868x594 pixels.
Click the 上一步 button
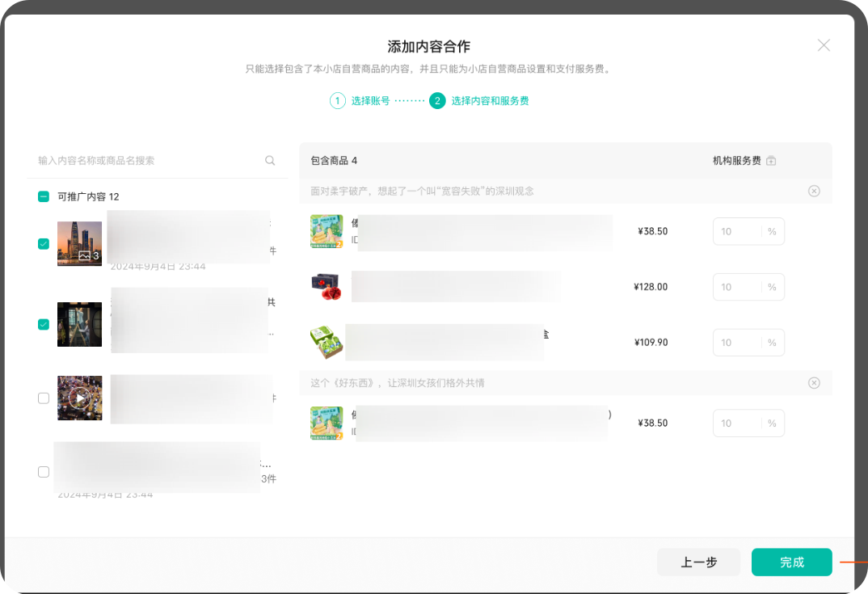(x=698, y=562)
